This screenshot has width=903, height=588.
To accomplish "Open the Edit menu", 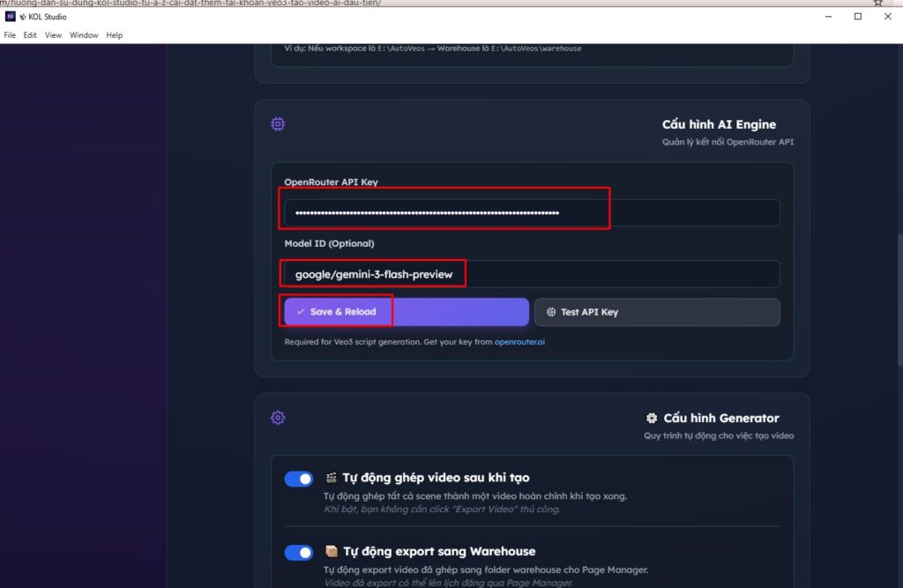I will pos(30,35).
